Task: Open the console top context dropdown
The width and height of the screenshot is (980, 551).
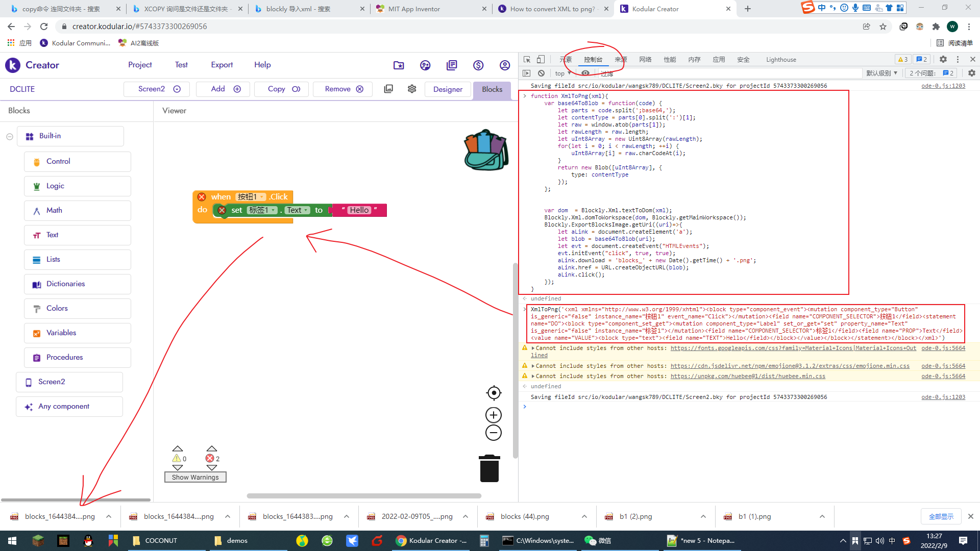Action: click(563, 73)
